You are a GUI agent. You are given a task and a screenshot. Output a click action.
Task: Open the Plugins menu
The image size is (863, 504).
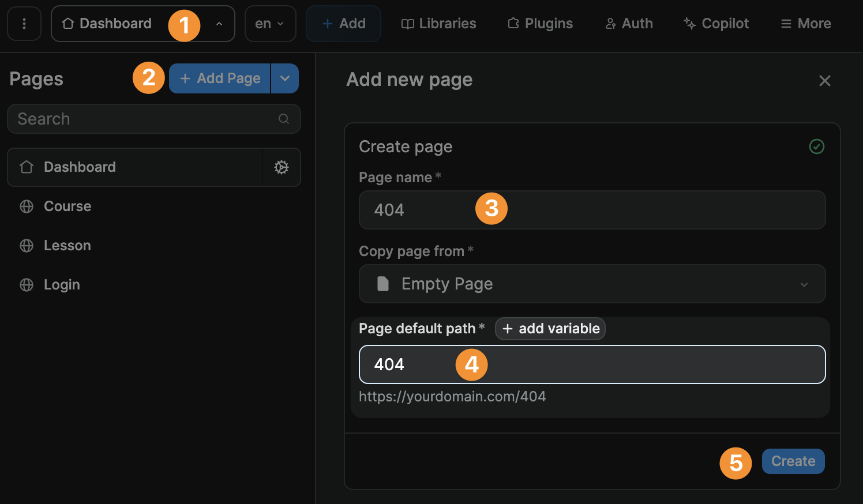click(541, 24)
